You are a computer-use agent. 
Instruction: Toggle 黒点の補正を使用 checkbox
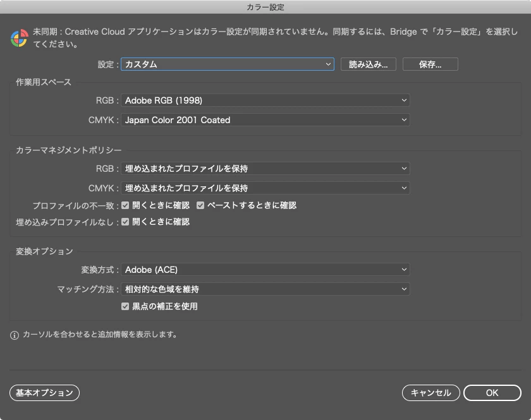coord(125,306)
